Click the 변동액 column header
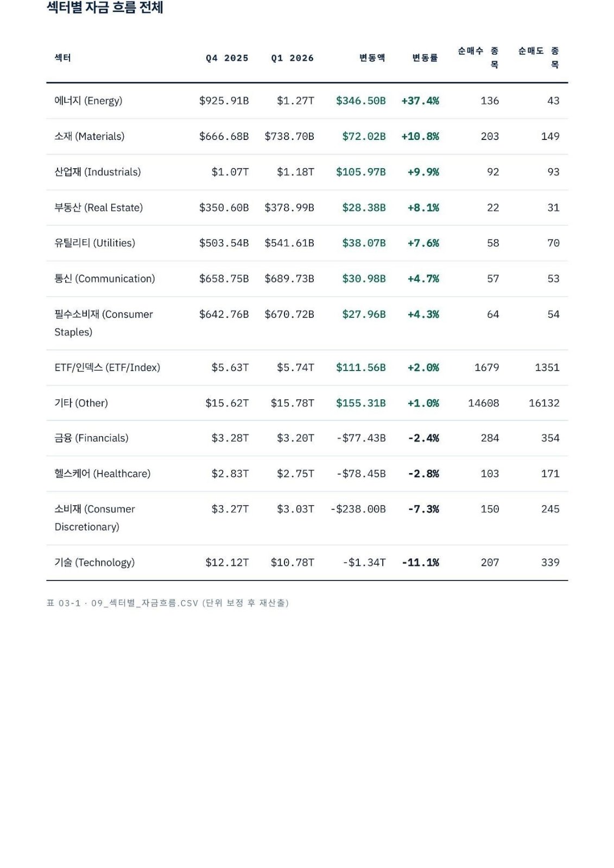Screen dimensions: 614x868 coord(372,58)
